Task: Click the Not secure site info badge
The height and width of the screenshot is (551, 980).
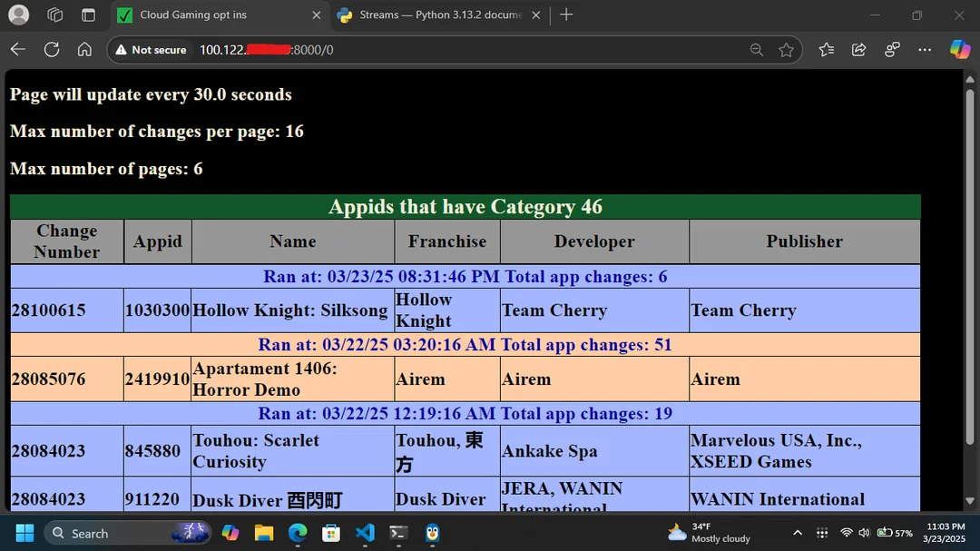Action: pyautogui.click(x=151, y=50)
